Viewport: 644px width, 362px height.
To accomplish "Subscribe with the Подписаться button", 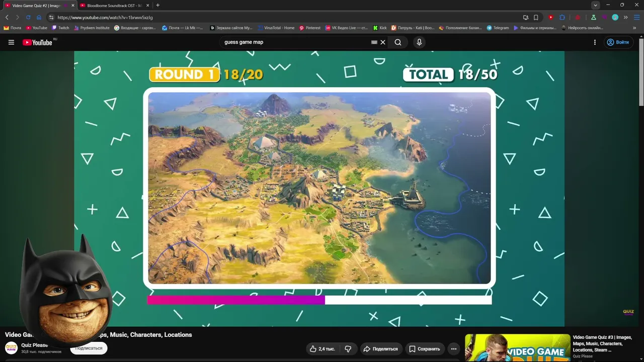I will tap(89, 348).
